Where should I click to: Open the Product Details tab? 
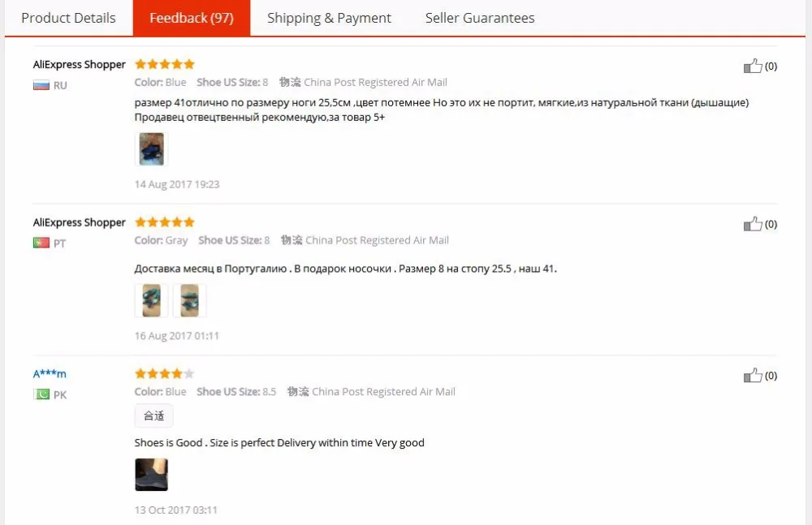coord(68,18)
